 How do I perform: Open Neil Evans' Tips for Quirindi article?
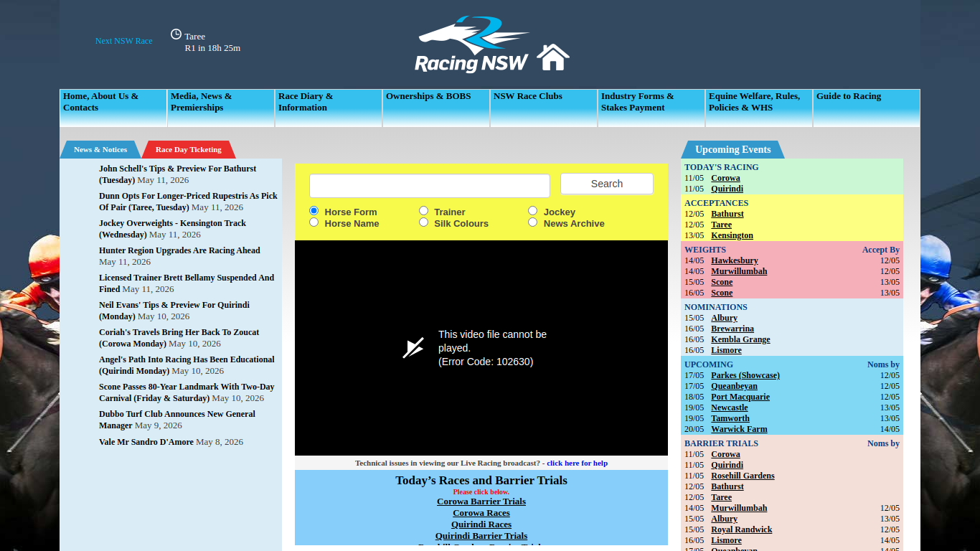pyautogui.click(x=174, y=311)
